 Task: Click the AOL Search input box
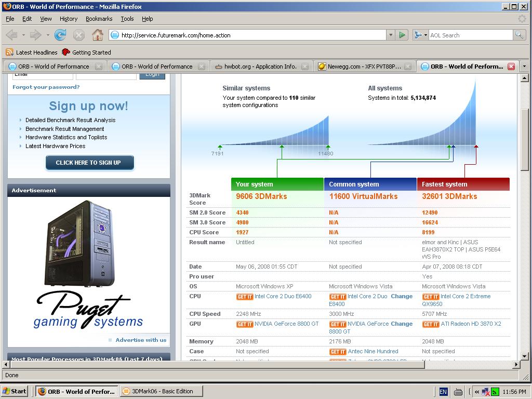click(x=471, y=35)
